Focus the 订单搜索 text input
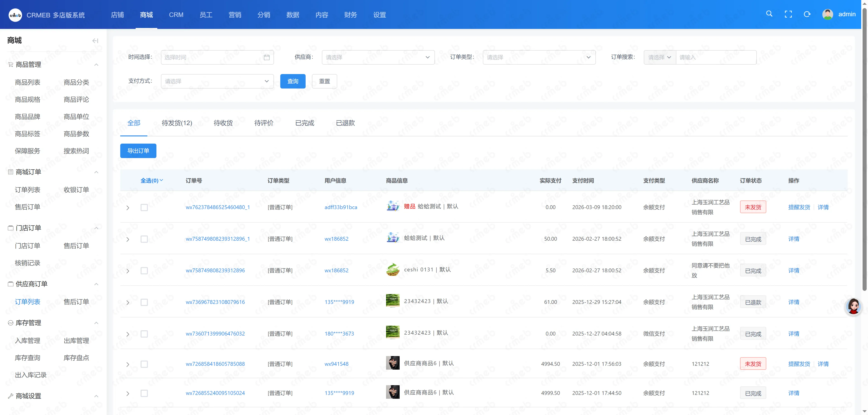This screenshot has width=868, height=415. click(x=716, y=57)
